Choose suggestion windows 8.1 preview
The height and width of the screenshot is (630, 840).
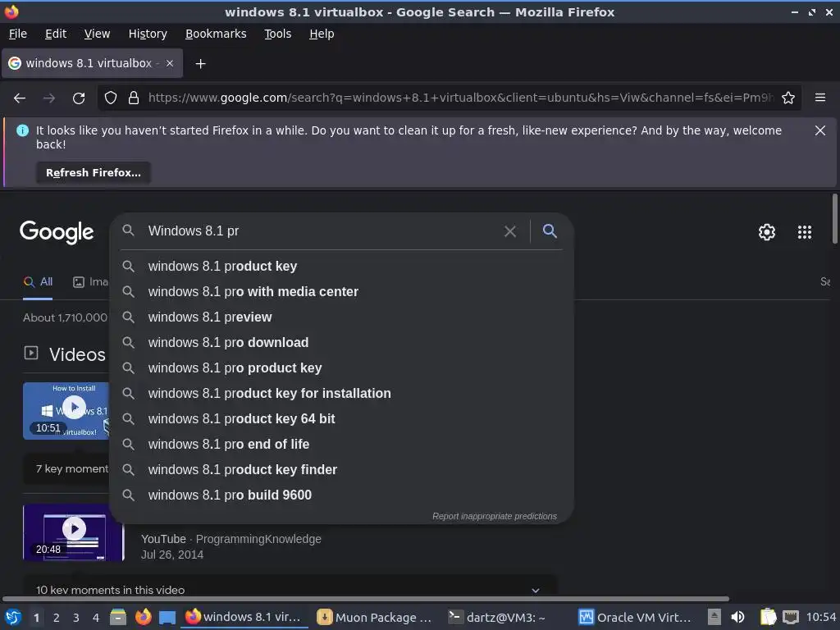click(341, 317)
